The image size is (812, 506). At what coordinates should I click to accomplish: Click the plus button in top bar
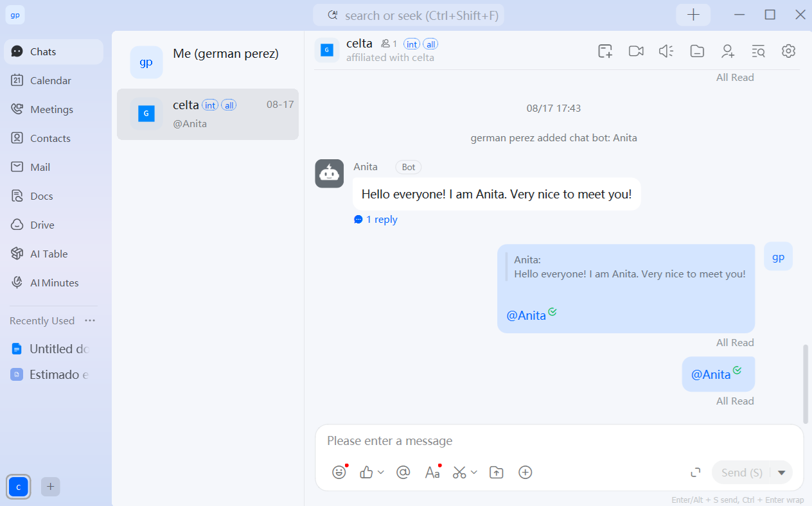(693, 15)
